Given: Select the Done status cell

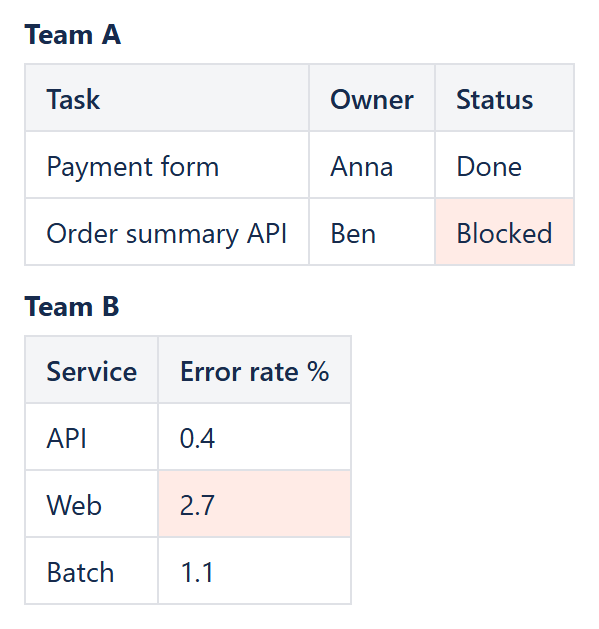Looking at the screenshot, I should pyautogui.click(x=505, y=165).
